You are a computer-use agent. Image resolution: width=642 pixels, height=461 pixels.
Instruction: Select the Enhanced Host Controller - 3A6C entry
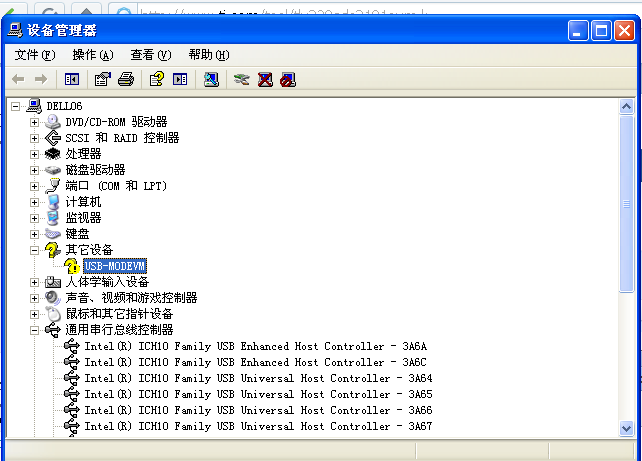255,362
